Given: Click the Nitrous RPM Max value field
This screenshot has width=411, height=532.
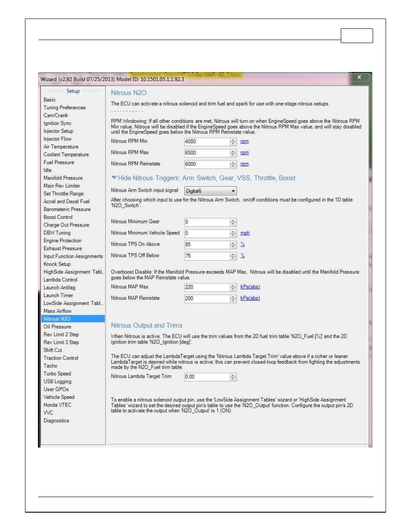Looking at the screenshot, I should [207, 153].
